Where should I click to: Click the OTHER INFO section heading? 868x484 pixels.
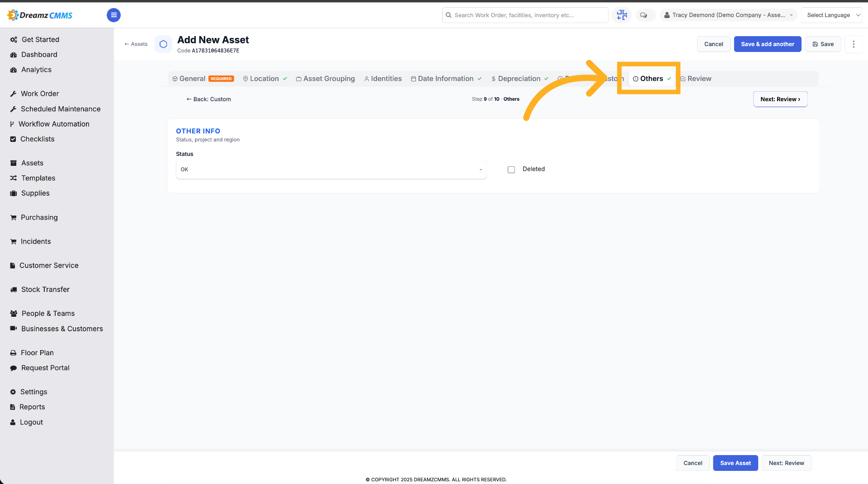[x=198, y=131]
